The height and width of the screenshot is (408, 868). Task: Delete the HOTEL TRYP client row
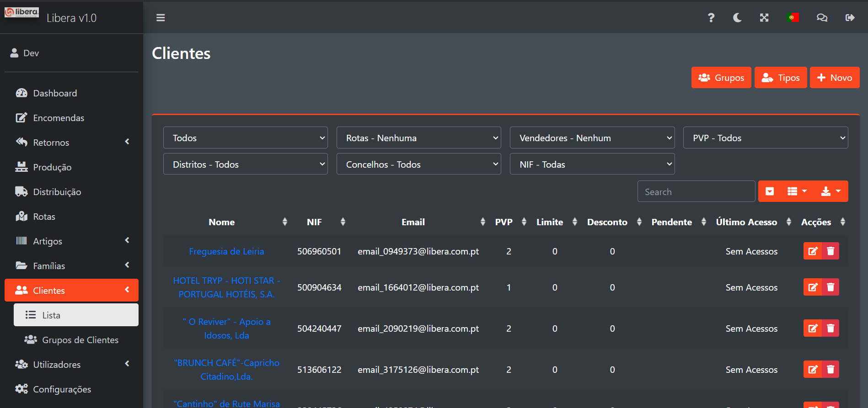pos(830,287)
